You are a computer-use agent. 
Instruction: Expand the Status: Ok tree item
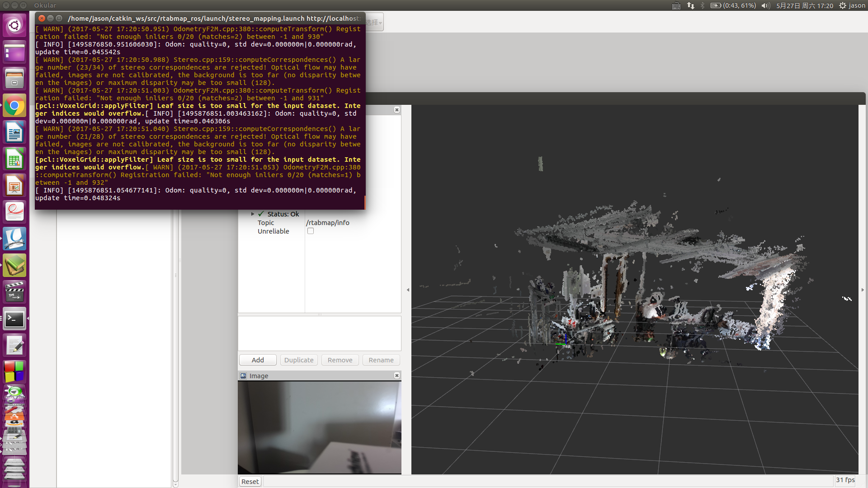point(253,214)
